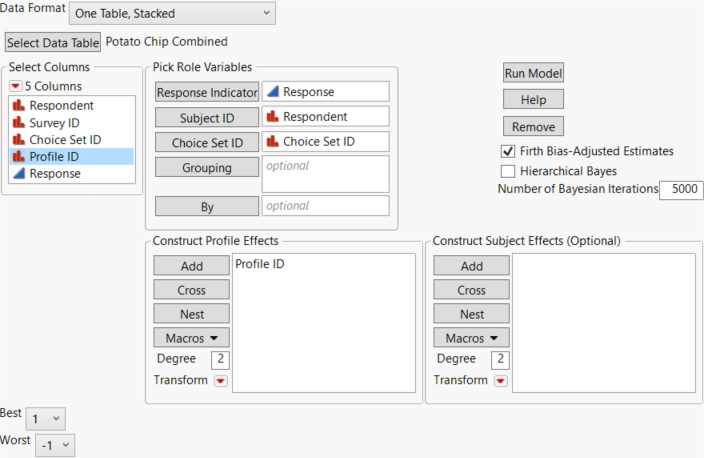Enable the Hierarchical Bayes checkbox
Screen dimensions: 704x458
508,171
